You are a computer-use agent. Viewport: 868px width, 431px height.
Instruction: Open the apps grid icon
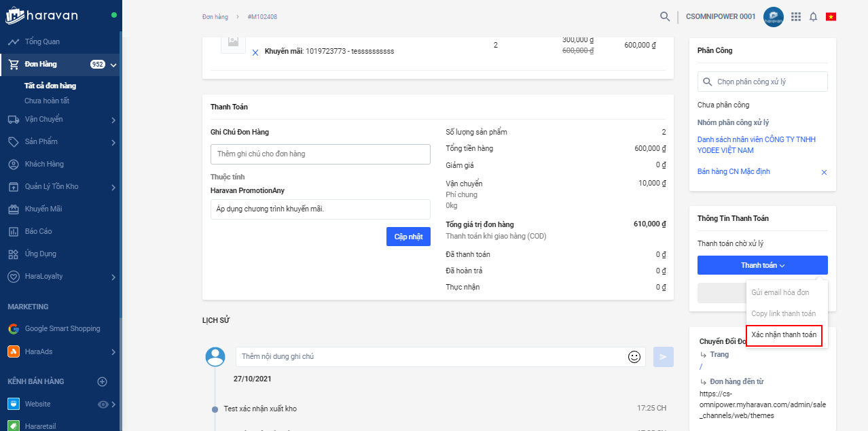[796, 16]
